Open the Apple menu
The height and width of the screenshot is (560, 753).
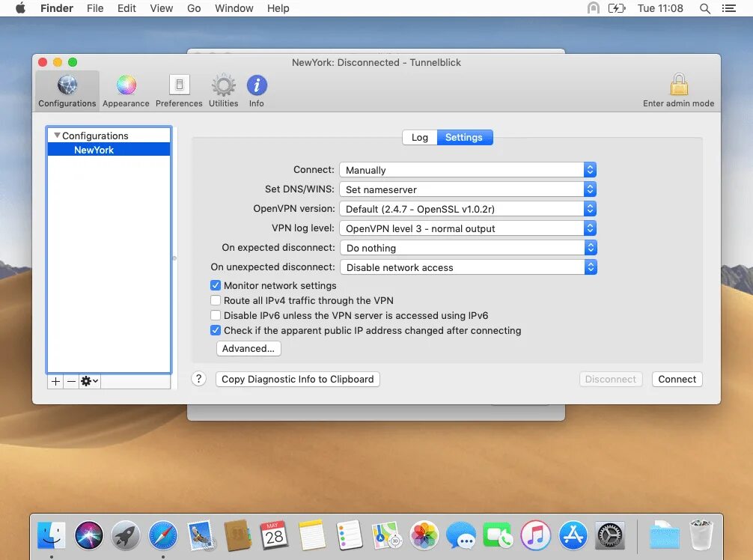tap(20, 8)
